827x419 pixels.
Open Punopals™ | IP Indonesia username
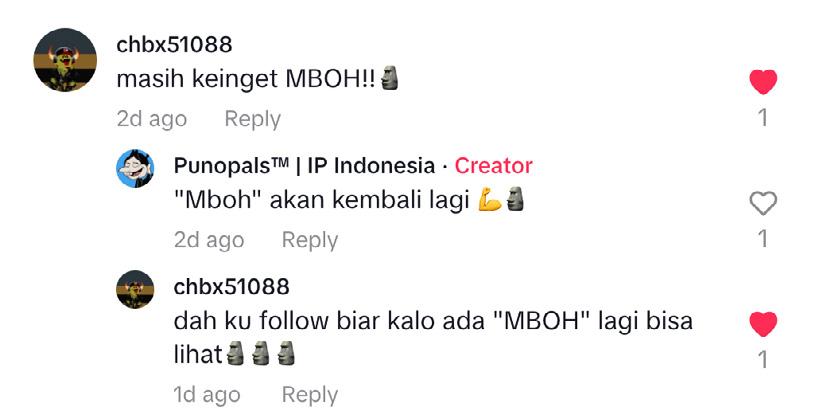pos(304,166)
